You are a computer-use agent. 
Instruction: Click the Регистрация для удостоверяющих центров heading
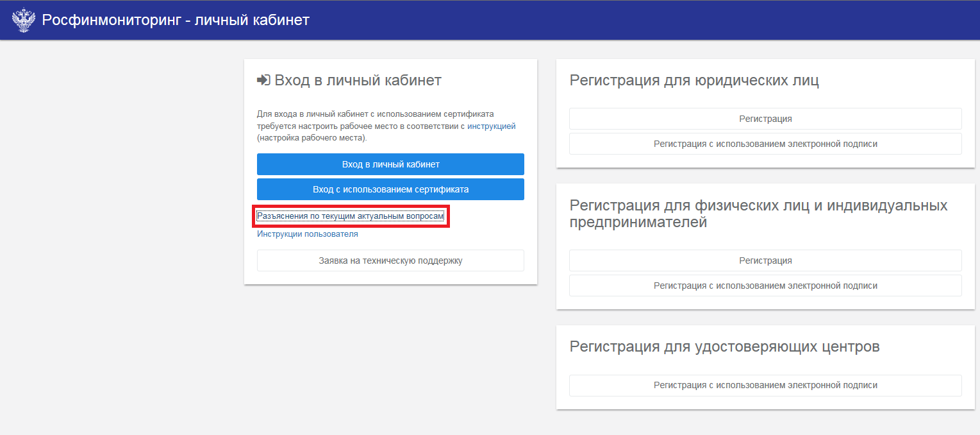click(724, 346)
